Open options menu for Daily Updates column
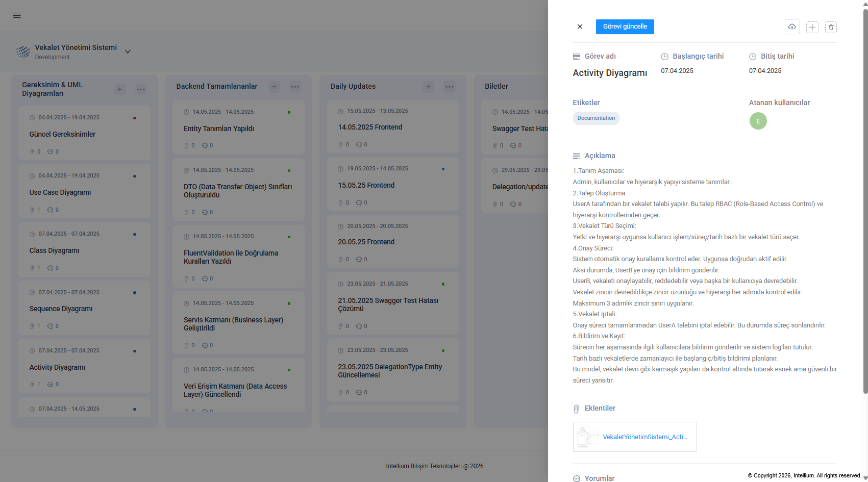This screenshot has height=482, width=868. click(x=450, y=87)
